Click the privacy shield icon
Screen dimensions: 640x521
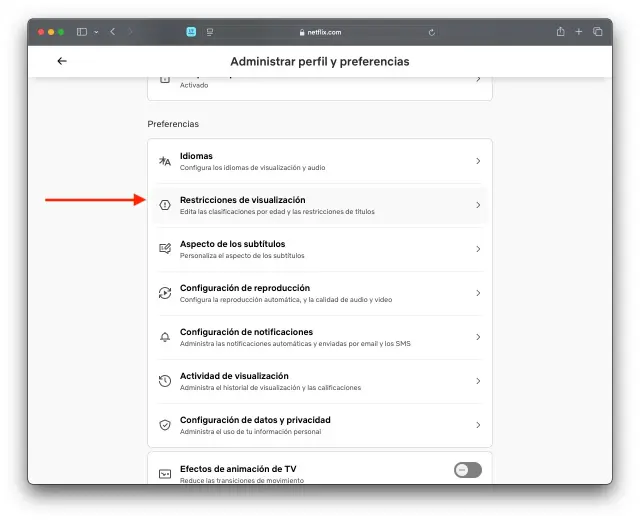pos(165,425)
